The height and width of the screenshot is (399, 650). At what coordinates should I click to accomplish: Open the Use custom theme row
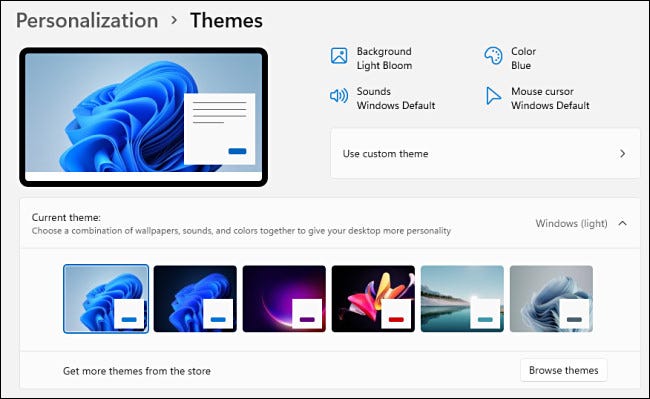485,154
